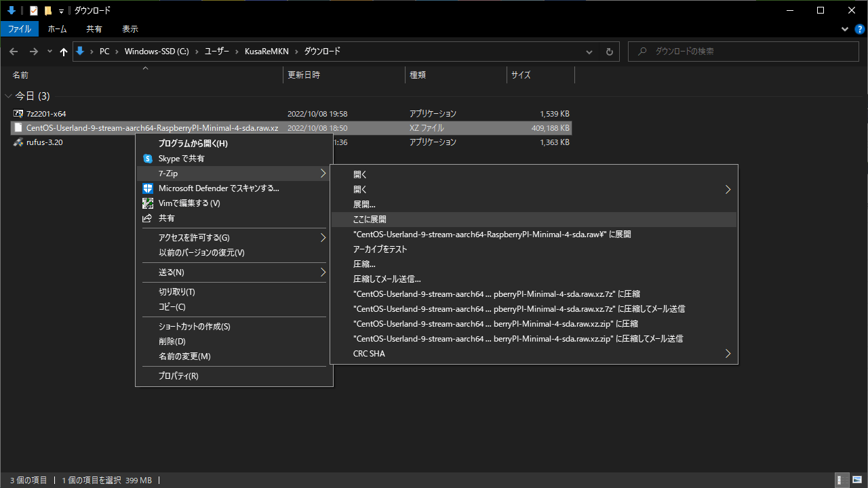This screenshot has width=868, height=488.
Task: Choose アーカイブをテスト
Action: [x=534, y=249]
